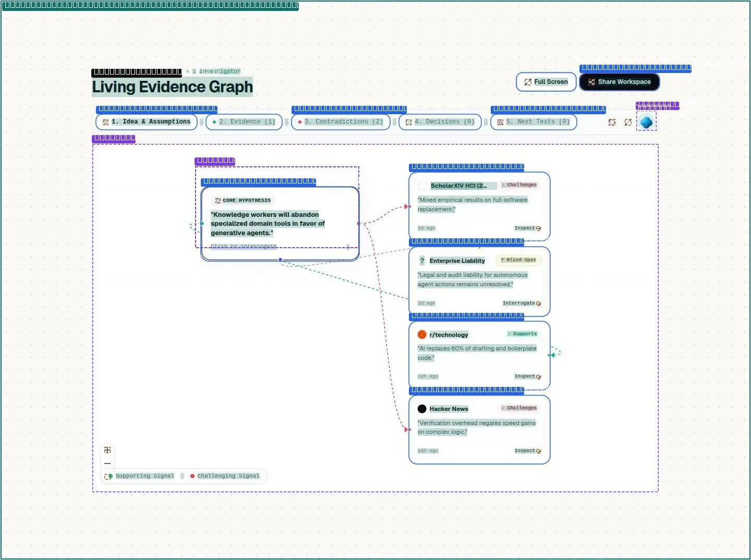751x560 pixels.
Task: Click Inspect on the r/technology card
Action: [x=527, y=376]
